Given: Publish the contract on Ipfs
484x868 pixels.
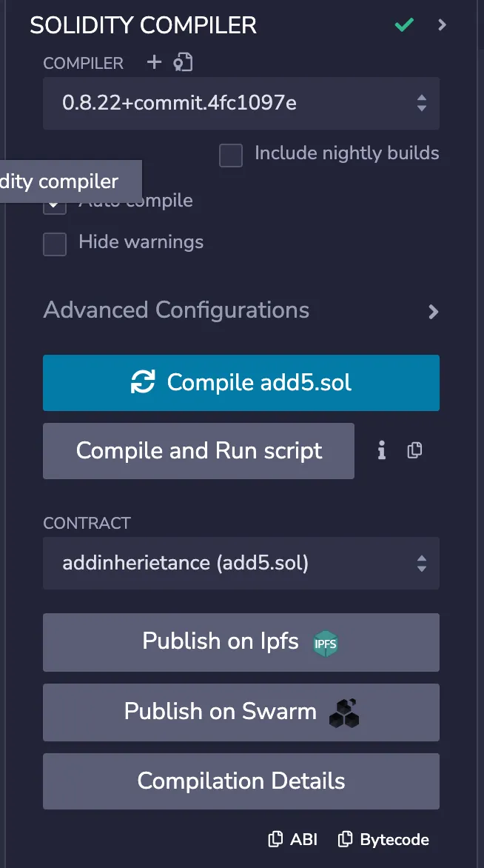Looking at the screenshot, I should click(x=241, y=642).
